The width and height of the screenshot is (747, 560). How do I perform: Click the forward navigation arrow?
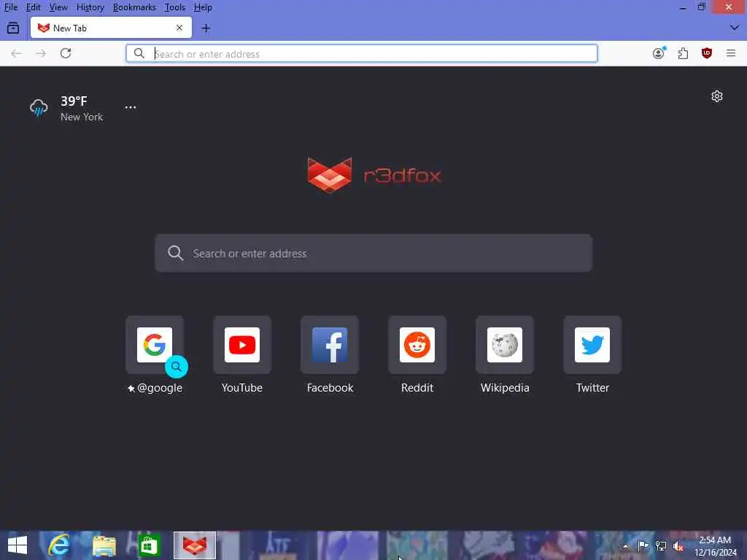41,53
